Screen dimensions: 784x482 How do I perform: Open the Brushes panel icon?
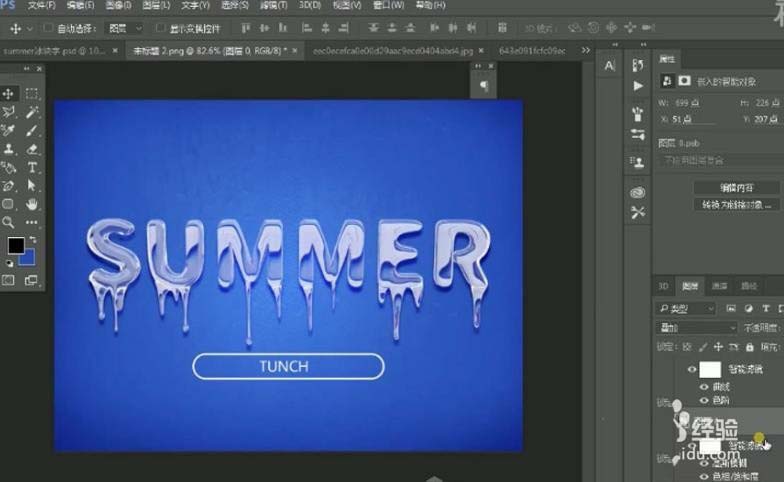pyautogui.click(x=638, y=114)
